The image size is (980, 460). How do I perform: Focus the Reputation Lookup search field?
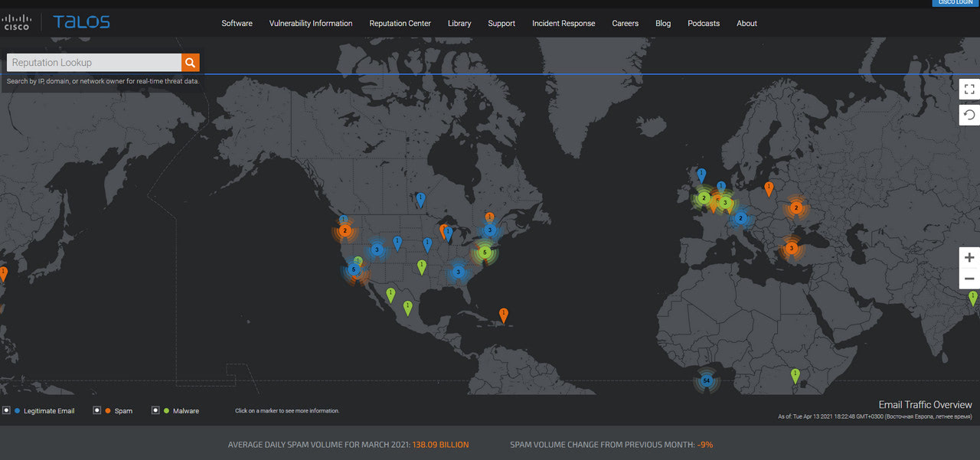(94, 63)
